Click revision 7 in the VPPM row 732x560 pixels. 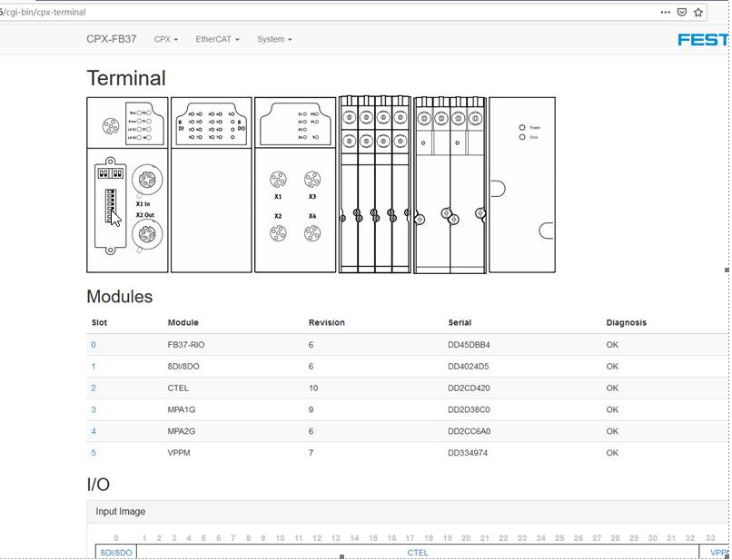(311, 453)
